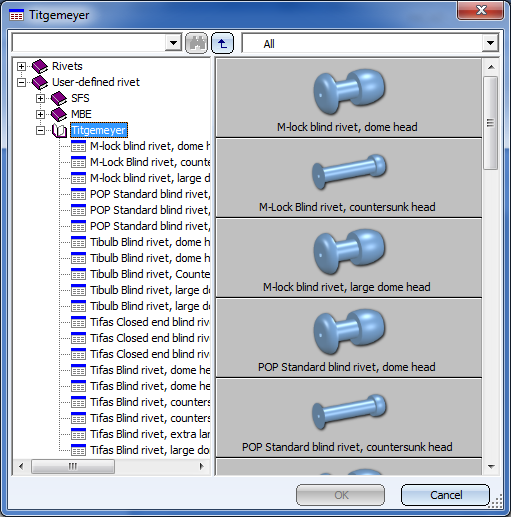
Task: Collapse the User-defined rivet node
Action: pos(21,82)
